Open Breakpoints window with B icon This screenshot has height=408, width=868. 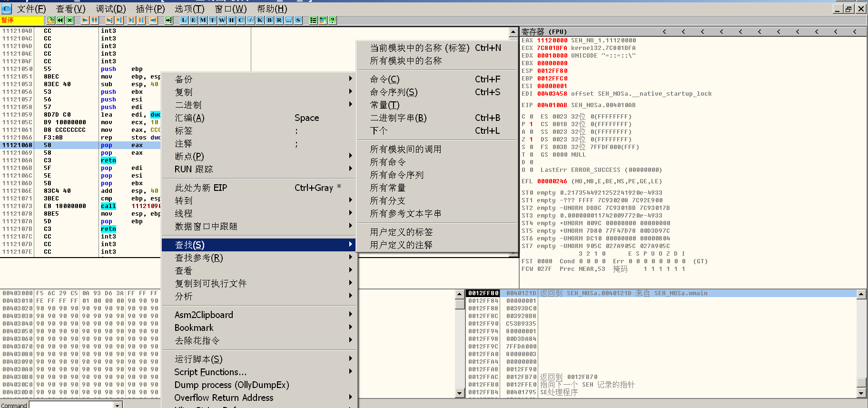coord(269,20)
